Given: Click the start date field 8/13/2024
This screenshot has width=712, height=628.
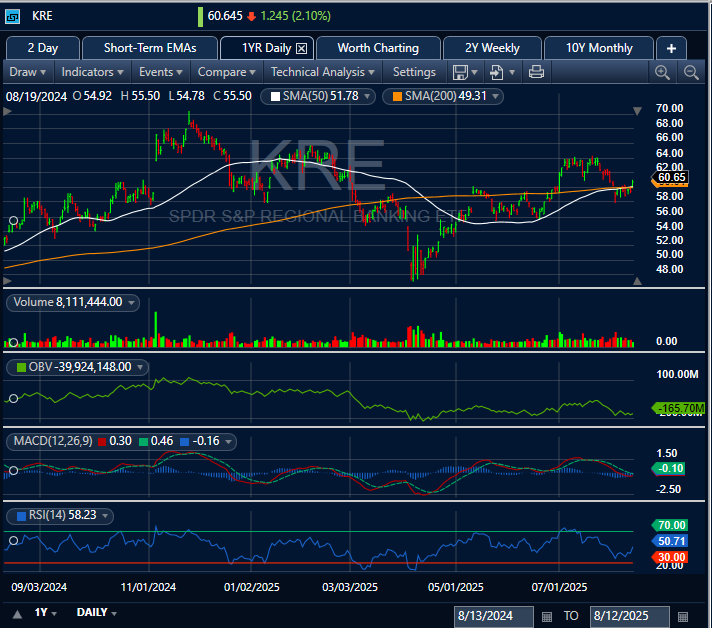Looking at the screenshot, I should (494, 615).
